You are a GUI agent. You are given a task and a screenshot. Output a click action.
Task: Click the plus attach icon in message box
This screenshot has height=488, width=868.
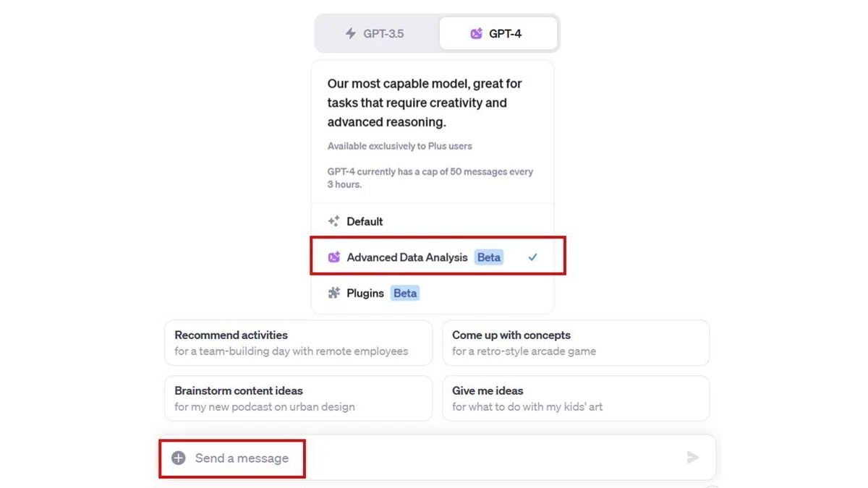click(x=178, y=458)
